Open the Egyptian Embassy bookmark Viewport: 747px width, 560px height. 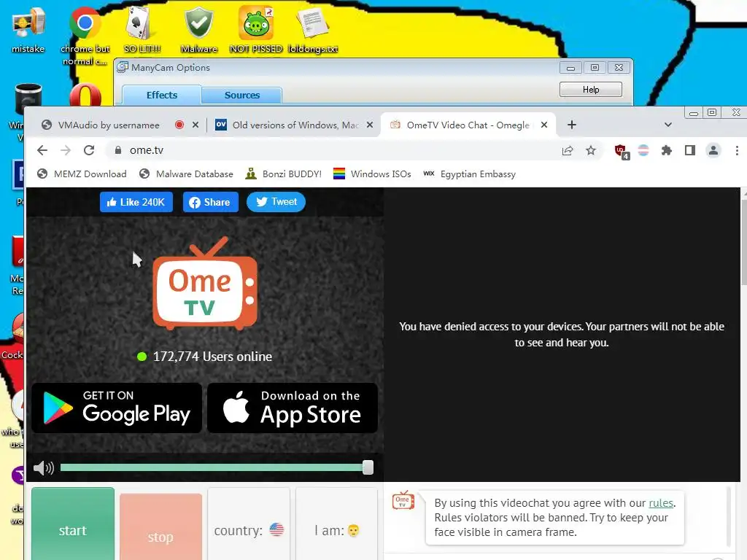click(469, 174)
